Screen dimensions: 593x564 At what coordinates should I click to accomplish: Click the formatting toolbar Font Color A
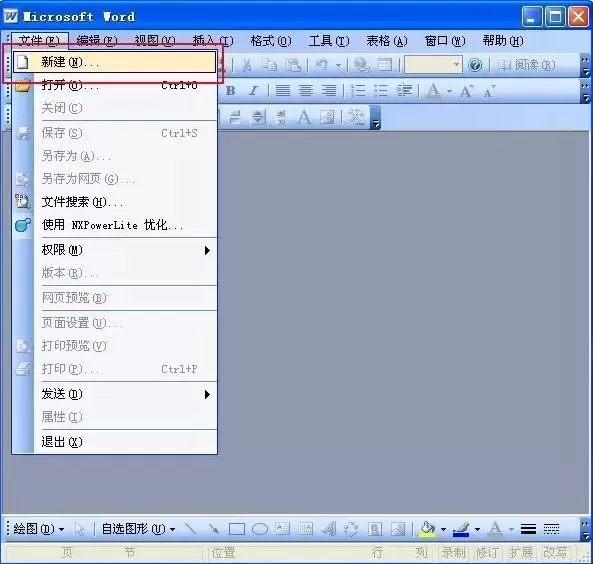pyautogui.click(x=434, y=92)
